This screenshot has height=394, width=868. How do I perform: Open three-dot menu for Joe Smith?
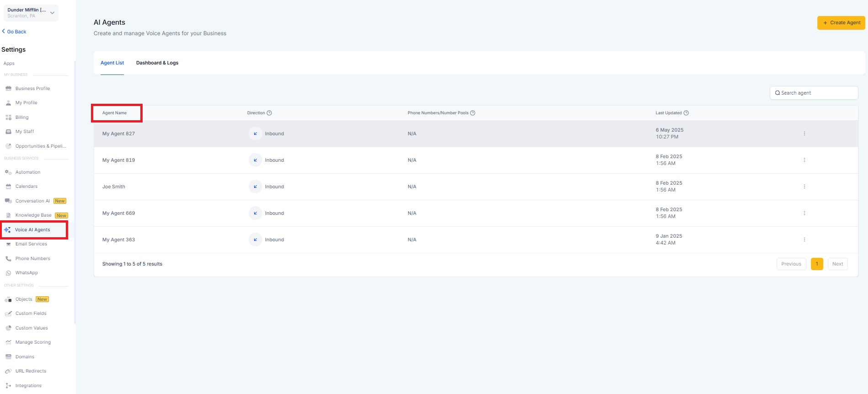tap(804, 187)
